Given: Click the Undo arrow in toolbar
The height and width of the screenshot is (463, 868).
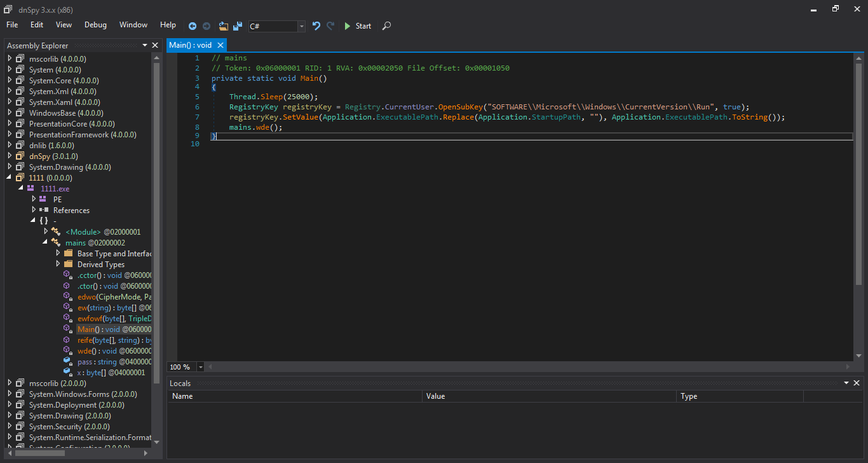Looking at the screenshot, I should pos(316,26).
